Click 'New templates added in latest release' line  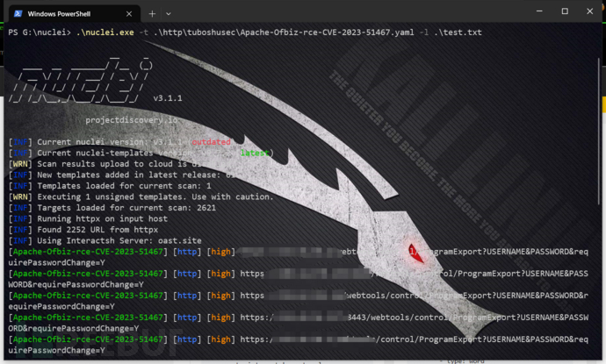122,175
